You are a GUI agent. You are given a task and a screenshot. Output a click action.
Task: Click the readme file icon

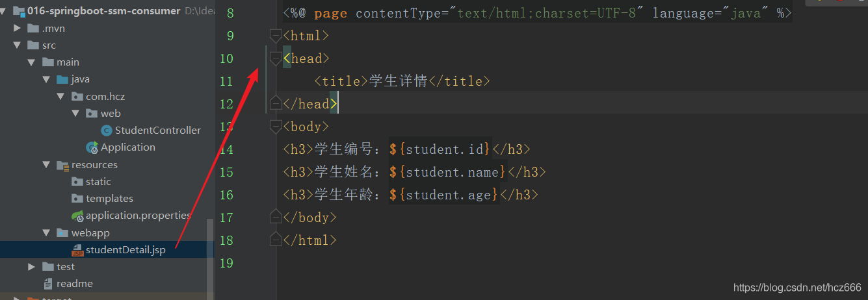click(x=47, y=283)
